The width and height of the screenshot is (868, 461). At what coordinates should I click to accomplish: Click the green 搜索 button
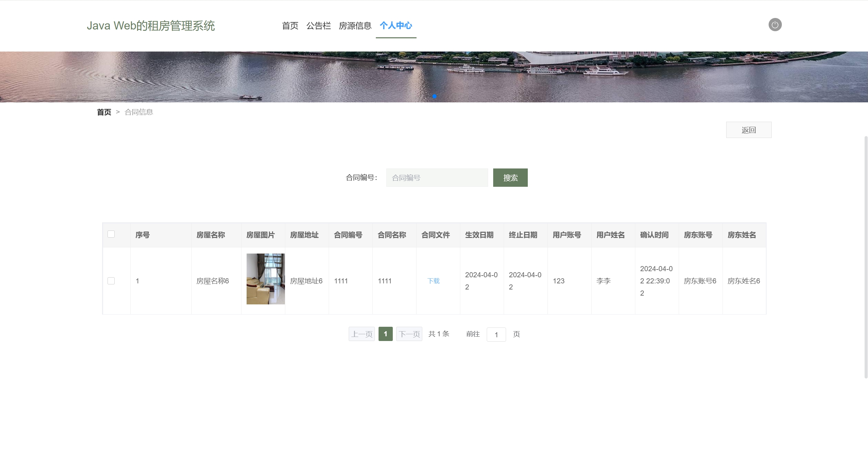510,178
